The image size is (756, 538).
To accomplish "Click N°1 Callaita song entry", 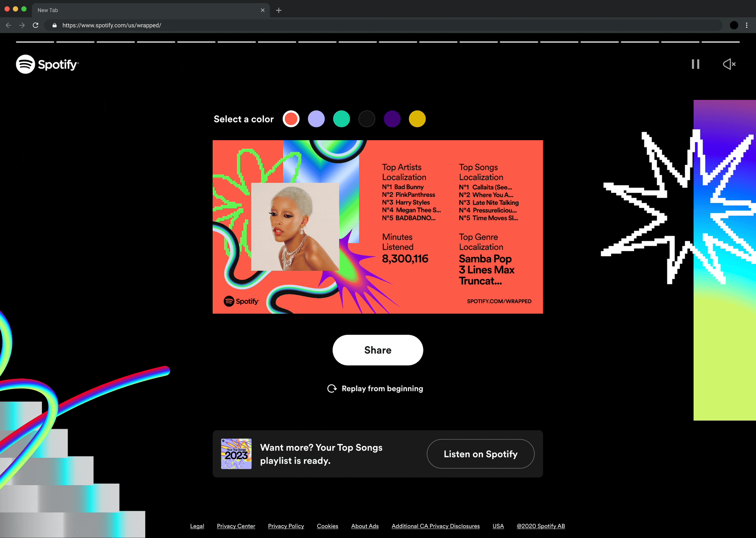I will (x=485, y=187).
